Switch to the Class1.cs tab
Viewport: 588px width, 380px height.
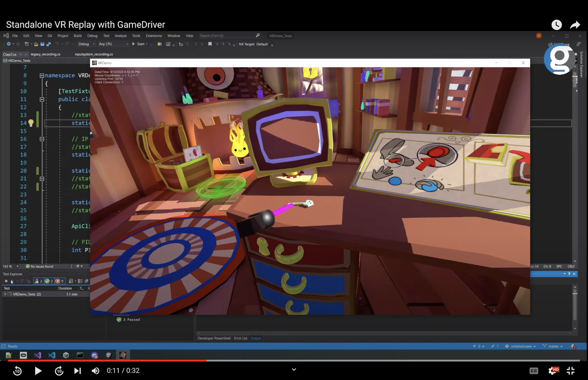pos(10,54)
